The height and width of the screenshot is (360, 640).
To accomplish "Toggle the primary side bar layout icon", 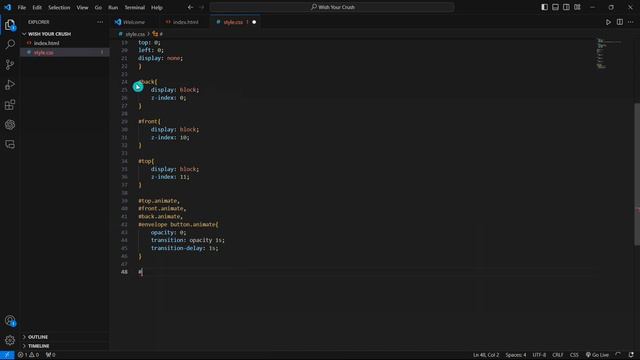I will pos(544,7).
